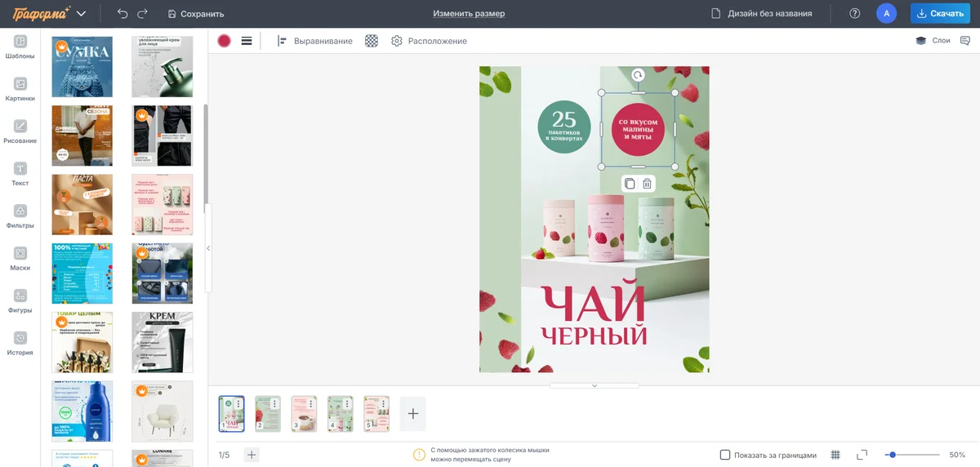The width and height of the screenshot is (980, 467).
Task: Select the green 25 пакетиков circle
Action: [564, 126]
